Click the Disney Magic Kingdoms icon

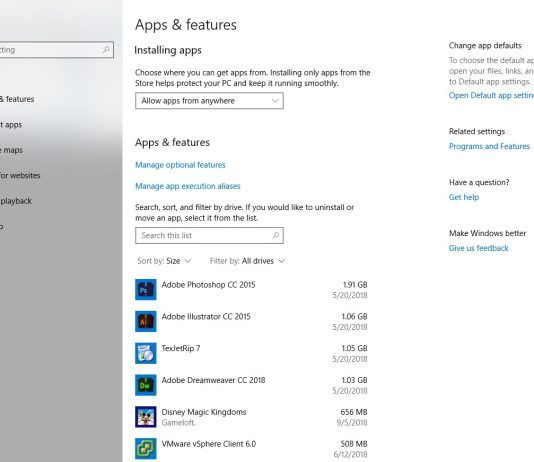point(146,417)
